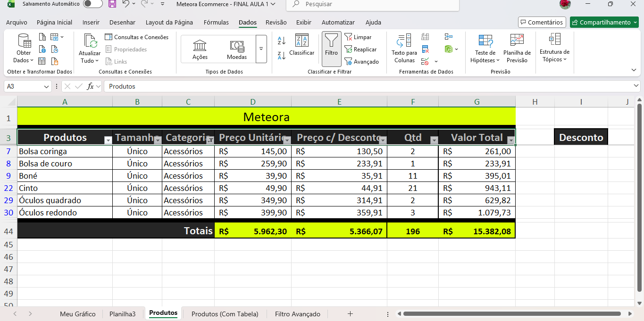
Task: Open the Preço c/ Desconto filter arrow
Action: click(383, 140)
